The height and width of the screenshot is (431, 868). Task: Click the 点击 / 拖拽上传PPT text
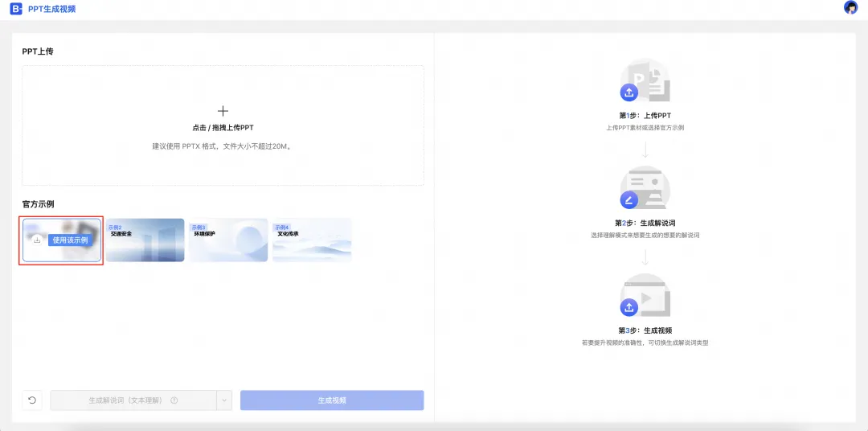point(223,127)
